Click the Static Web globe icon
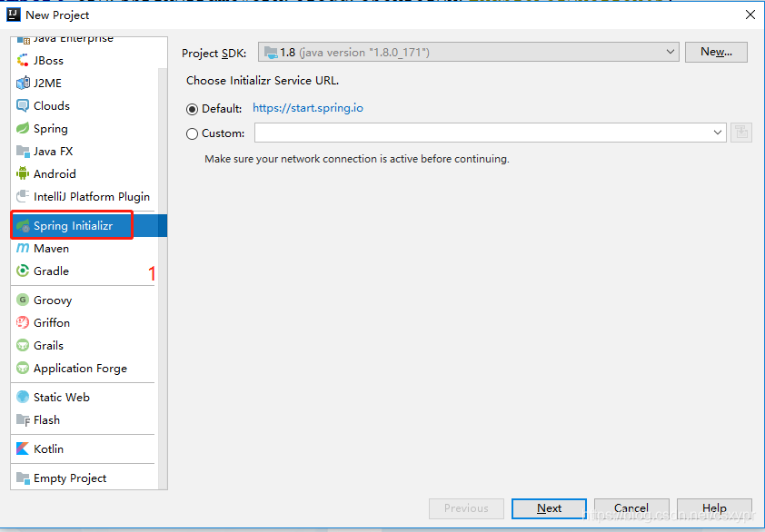 (23, 397)
